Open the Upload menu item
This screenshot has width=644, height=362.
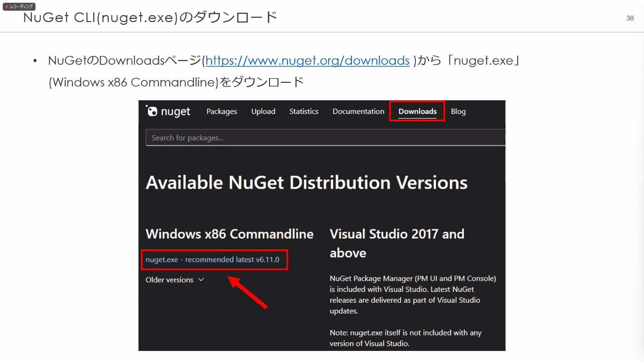(x=263, y=111)
